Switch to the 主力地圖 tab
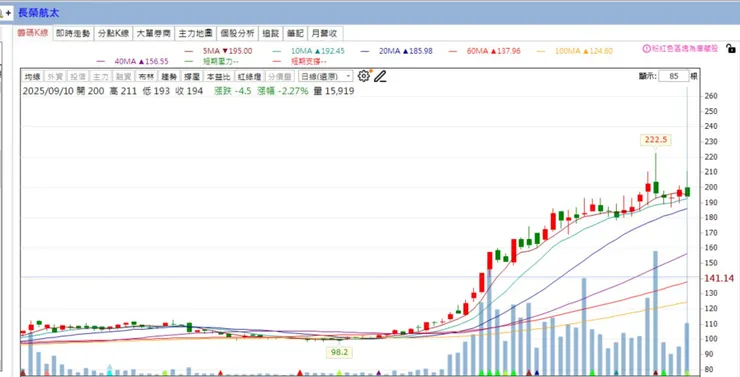 (x=195, y=34)
